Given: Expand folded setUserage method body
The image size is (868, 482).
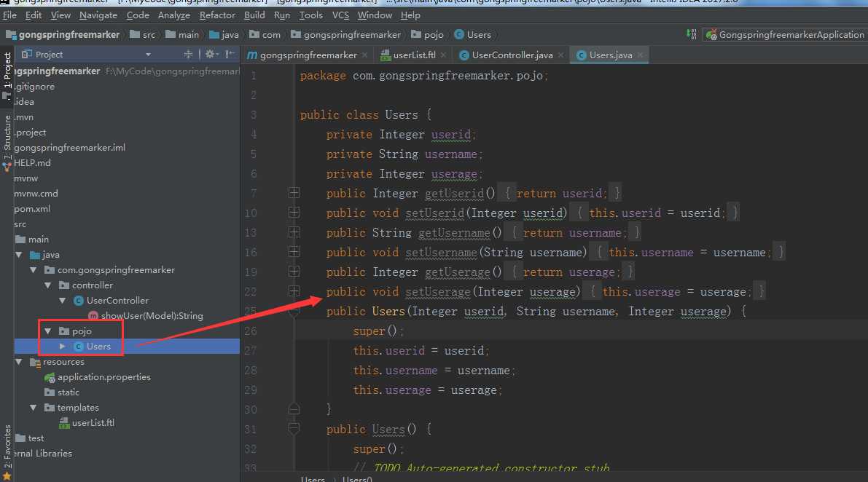Looking at the screenshot, I should (x=294, y=291).
